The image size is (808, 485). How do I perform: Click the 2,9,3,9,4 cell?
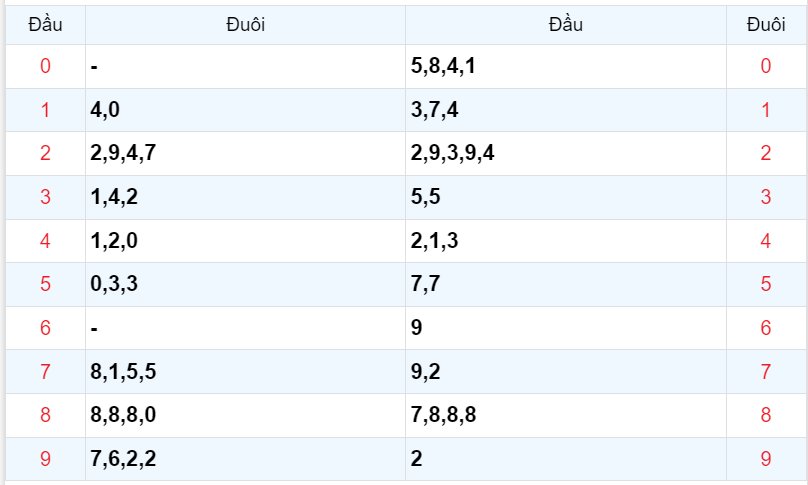pyautogui.click(x=453, y=153)
